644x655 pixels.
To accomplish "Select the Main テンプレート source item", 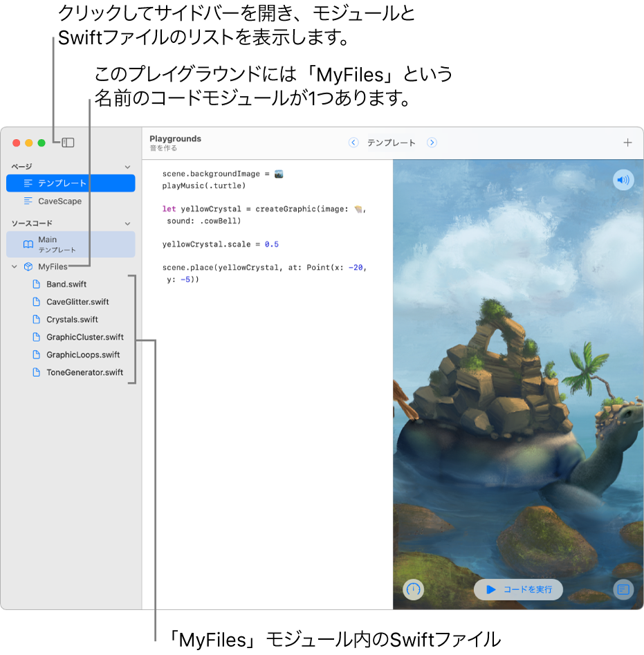I will tap(71, 244).
